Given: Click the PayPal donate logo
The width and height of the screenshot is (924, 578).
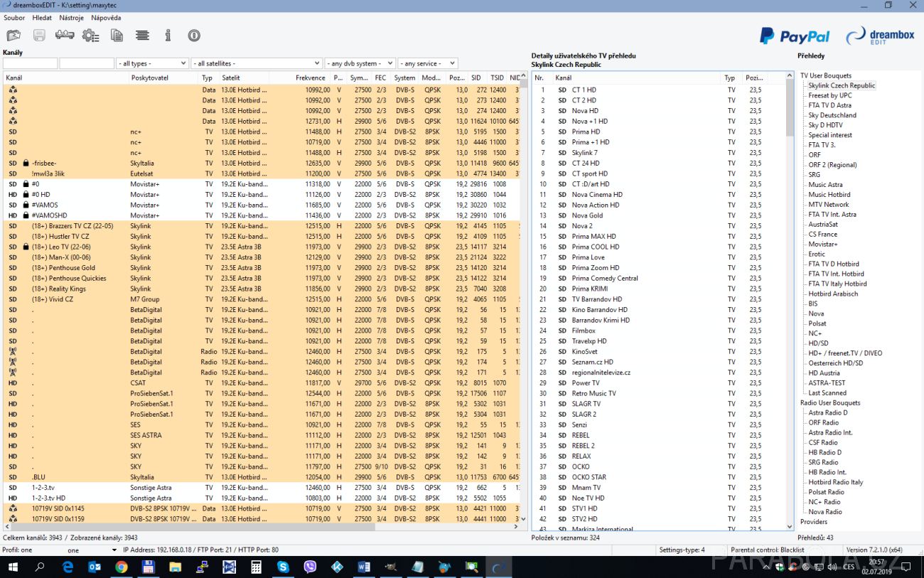Looking at the screenshot, I should [794, 36].
